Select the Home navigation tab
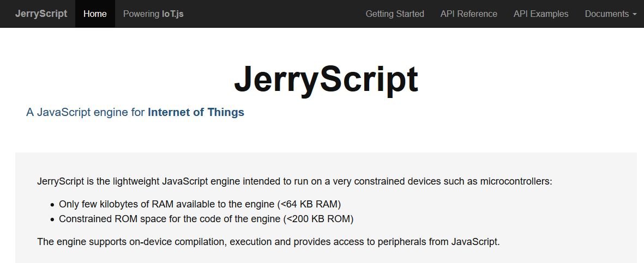The image size is (644, 263). coord(95,14)
